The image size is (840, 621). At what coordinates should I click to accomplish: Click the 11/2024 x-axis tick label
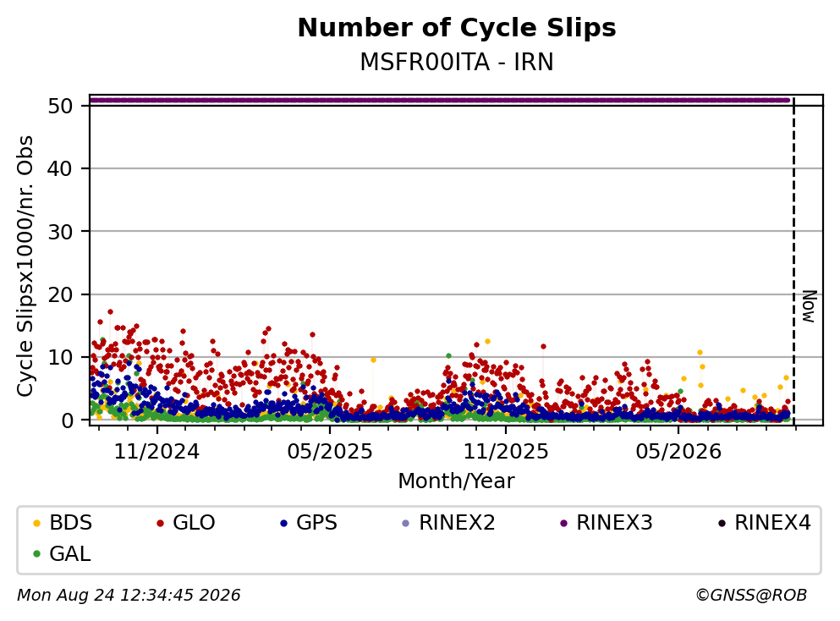[x=156, y=452]
